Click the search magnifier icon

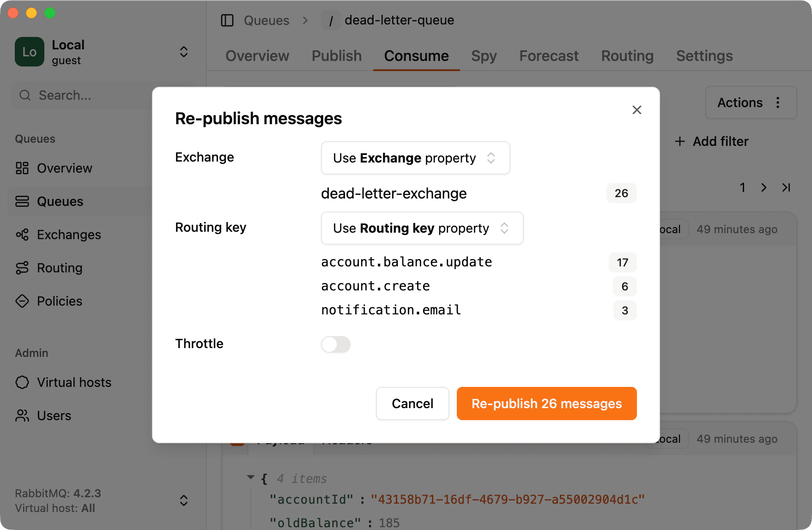[x=25, y=95]
